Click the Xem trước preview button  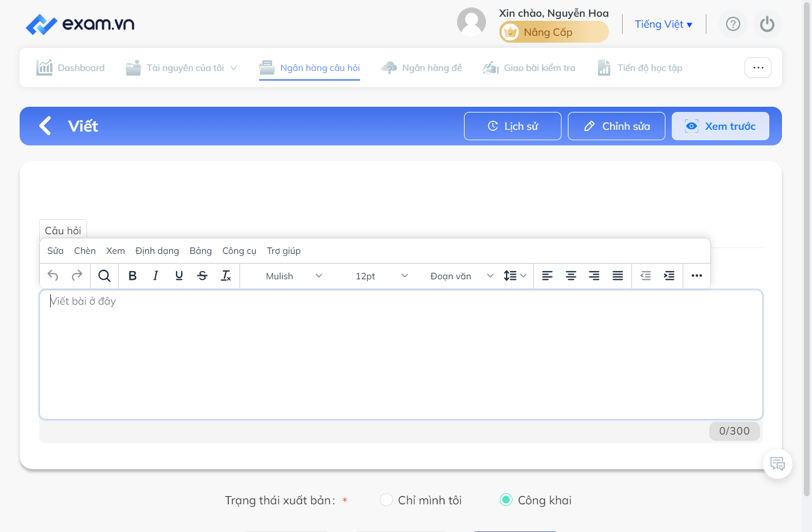(720, 126)
